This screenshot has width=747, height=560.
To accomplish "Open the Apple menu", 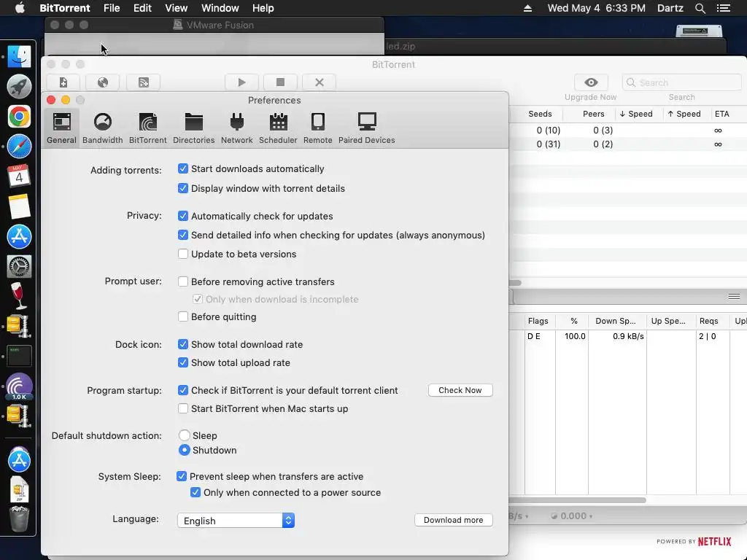I will 20,8.
